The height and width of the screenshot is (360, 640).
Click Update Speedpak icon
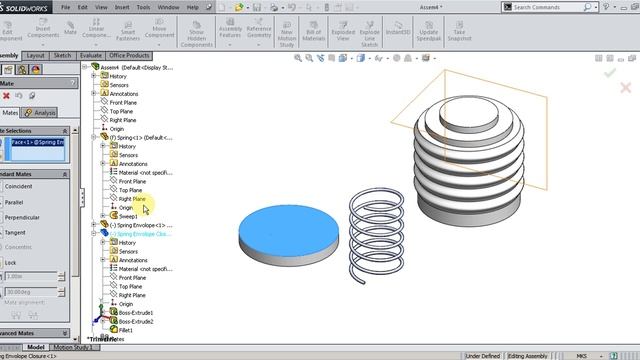[x=429, y=31]
